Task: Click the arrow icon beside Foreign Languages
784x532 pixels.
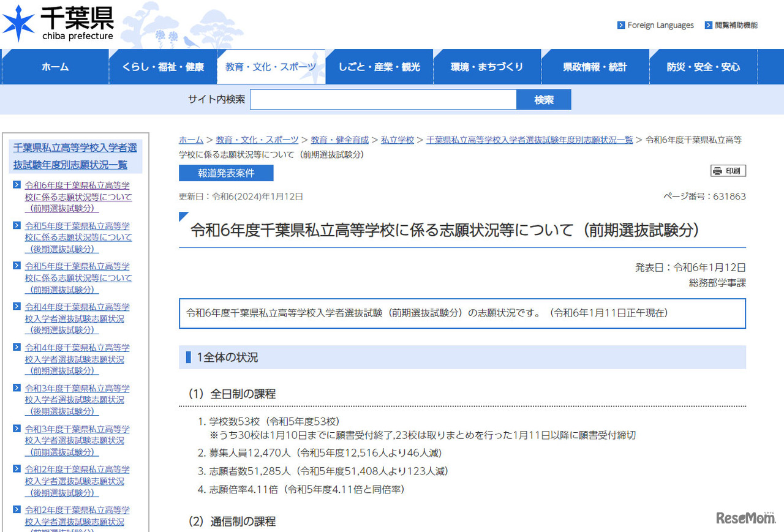Action: click(x=621, y=26)
